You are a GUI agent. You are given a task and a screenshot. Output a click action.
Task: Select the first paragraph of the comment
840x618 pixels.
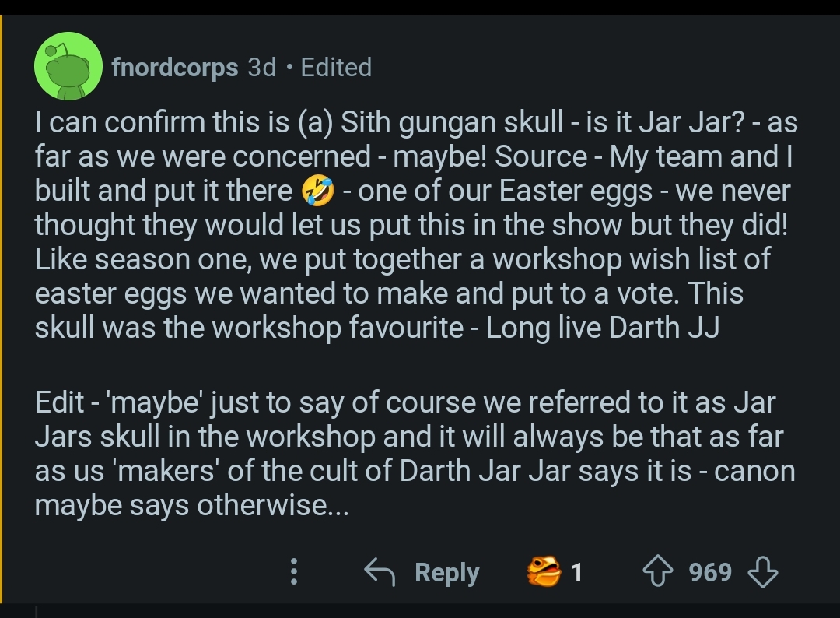416,225
